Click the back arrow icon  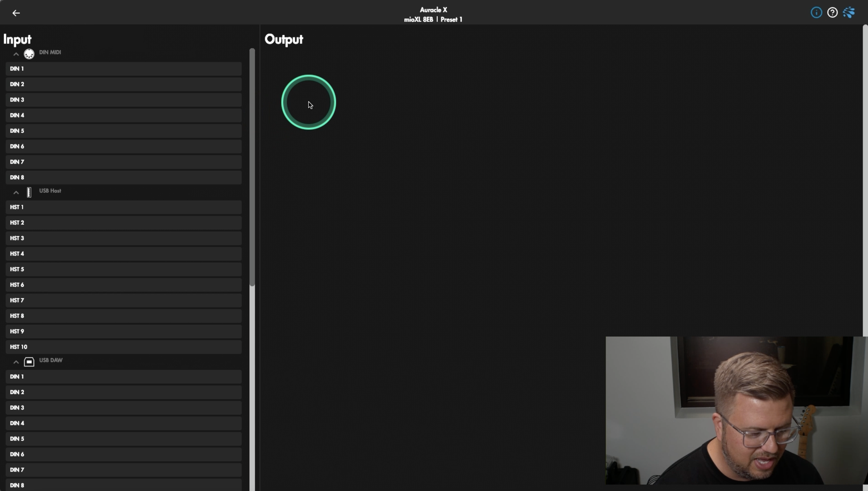[16, 13]
